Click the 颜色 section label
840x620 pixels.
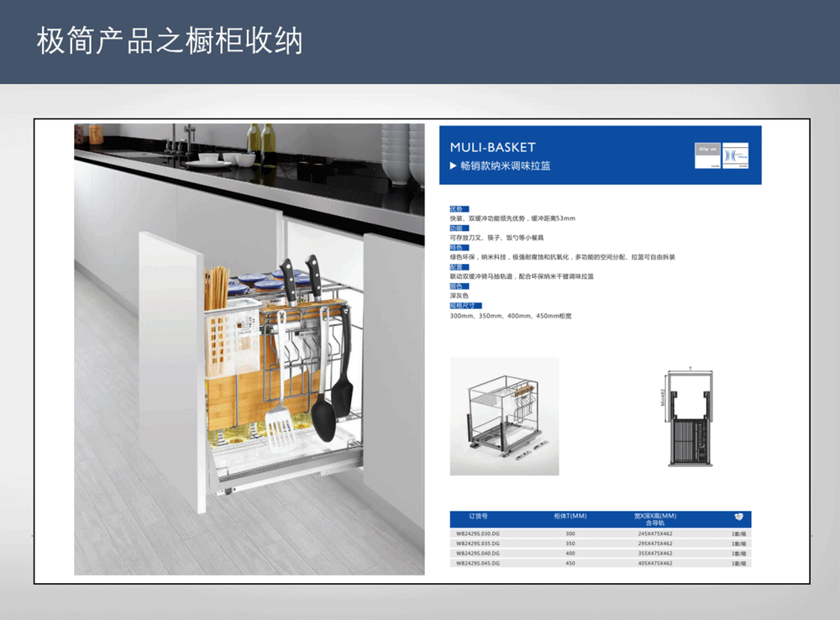(459, 286)
